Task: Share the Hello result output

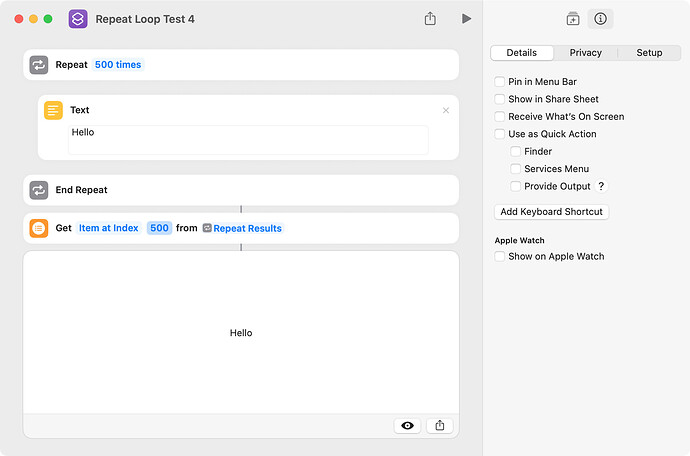Action: tap(440, 425)
